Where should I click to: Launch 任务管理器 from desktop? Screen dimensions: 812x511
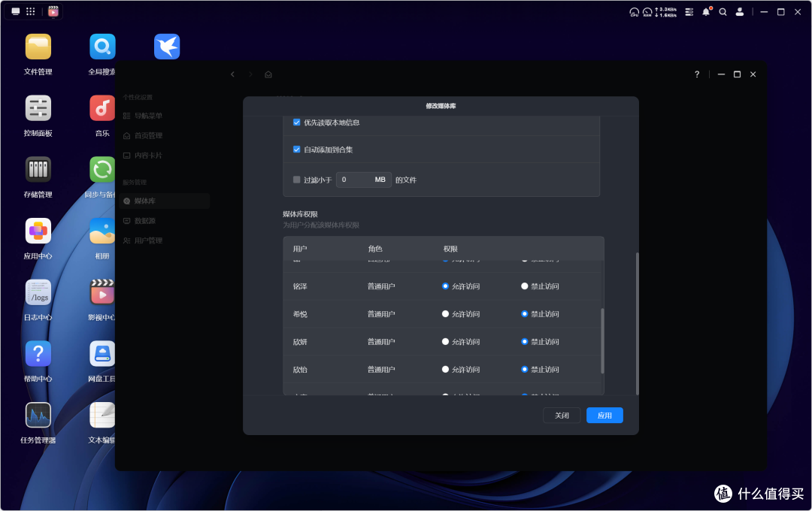coord(38,416)
